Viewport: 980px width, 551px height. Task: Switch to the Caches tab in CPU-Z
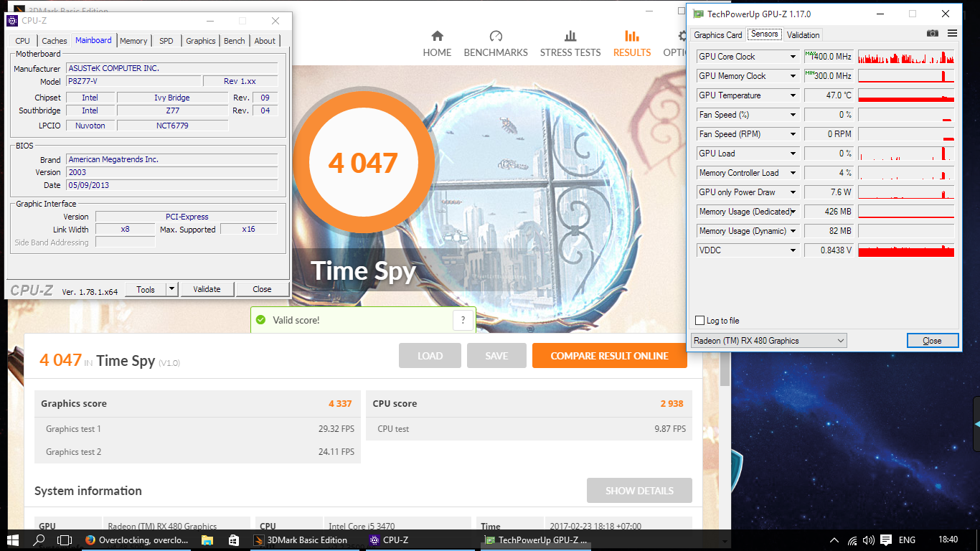(x=54, y=41)
